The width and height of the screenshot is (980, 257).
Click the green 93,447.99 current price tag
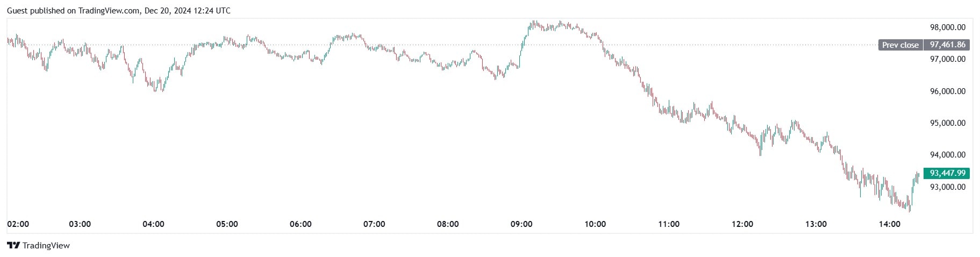pos(947,173)
